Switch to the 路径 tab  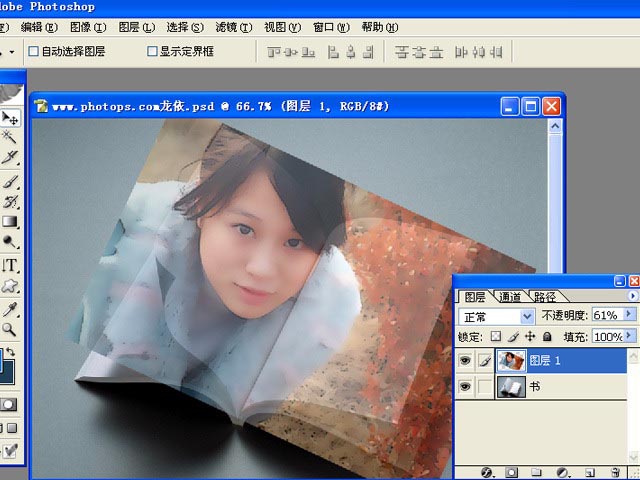(545, 297)
